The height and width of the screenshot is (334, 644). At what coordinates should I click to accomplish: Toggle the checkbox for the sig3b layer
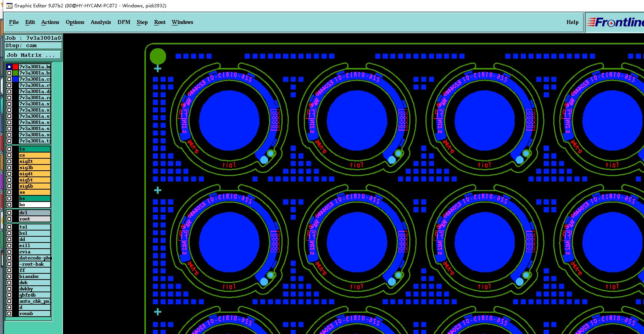pos(9,168)
